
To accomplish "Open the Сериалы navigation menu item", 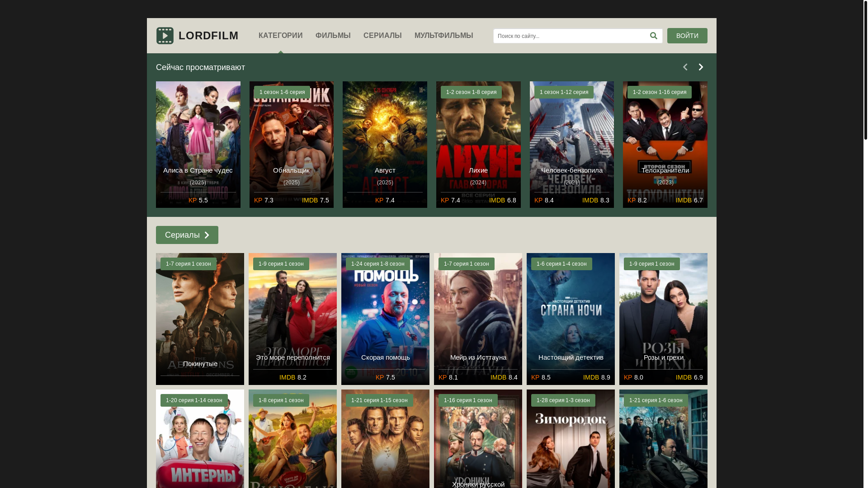I will 382,36.
